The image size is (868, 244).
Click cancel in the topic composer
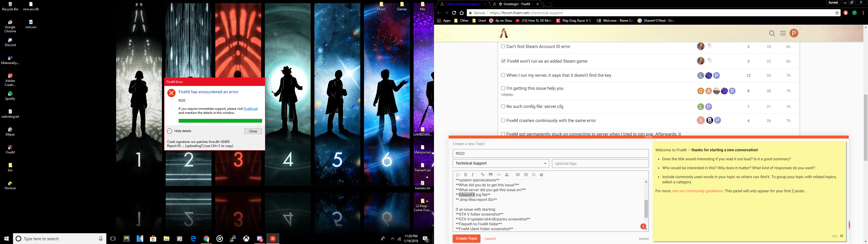[490, 239]
